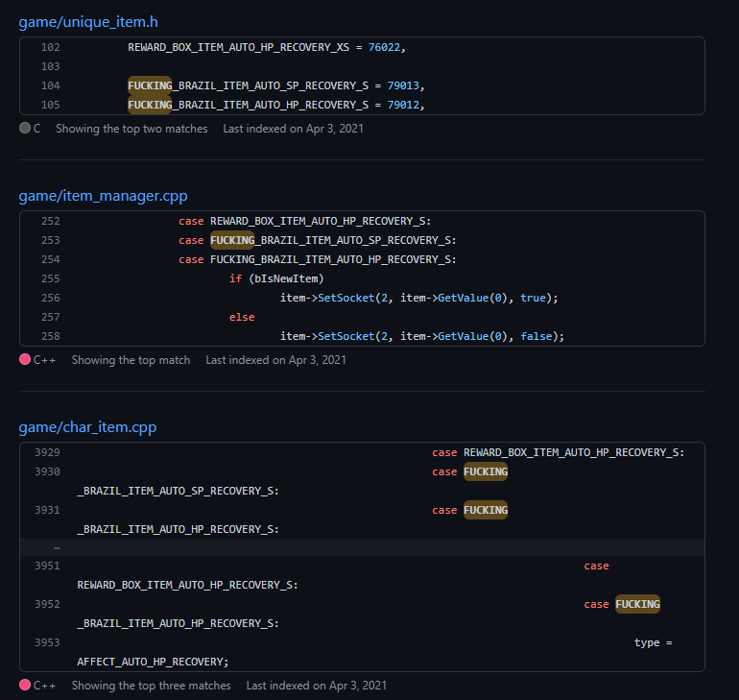
Task: Click line number 3951 in char_item.cpp
Action: (x=47, y=566)
